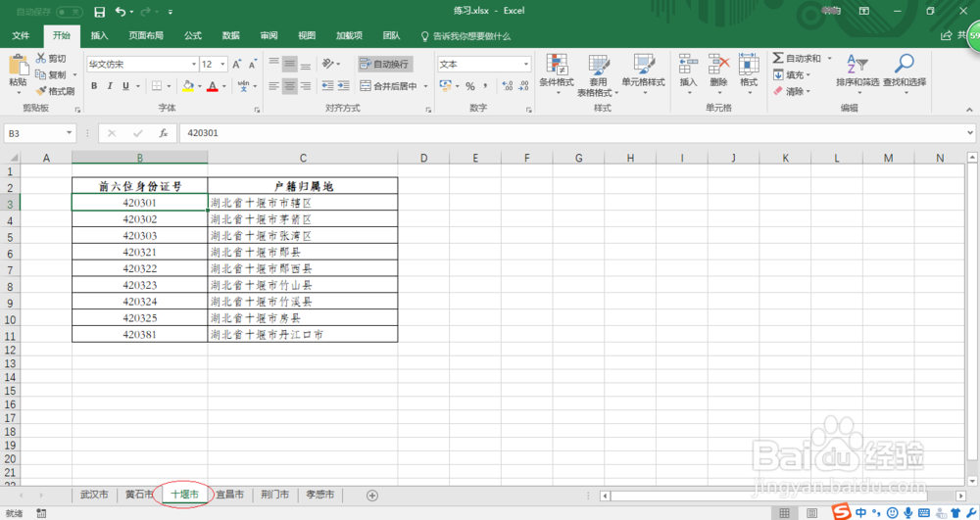This screenshot has width=980, height=520.
Task: Open Conditional Formatting (条件格式)
Action: [557, 71]
